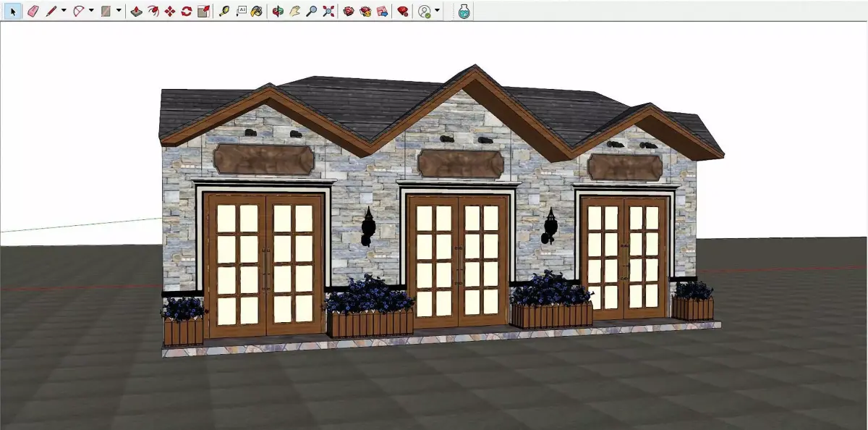Choose the Zoom magnifier tool
The height and width of the screenshot is (430, 868).
pyautogui.click(x=312, y=11)
